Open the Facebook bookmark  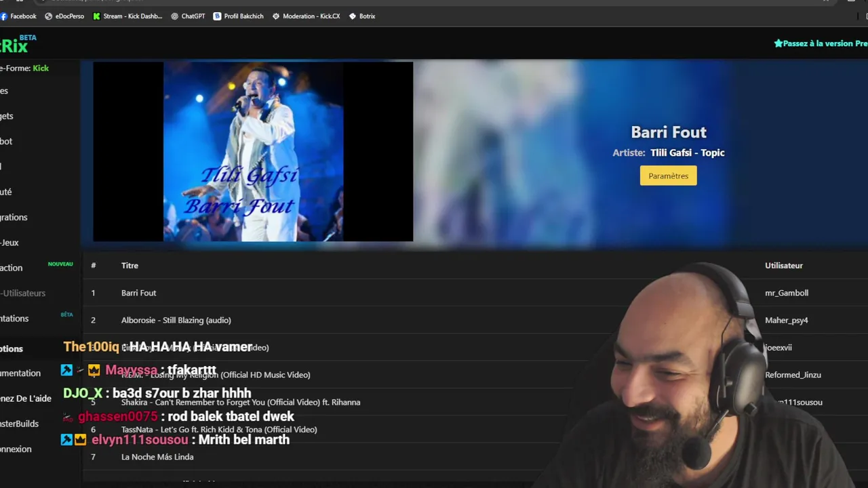tap(18, 16)
